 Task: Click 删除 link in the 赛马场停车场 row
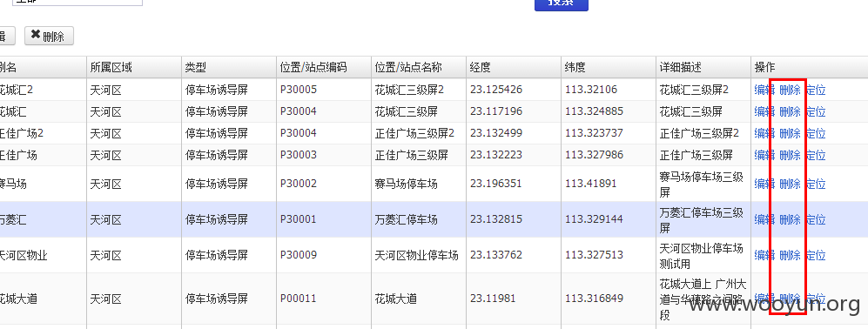(790, 184)
